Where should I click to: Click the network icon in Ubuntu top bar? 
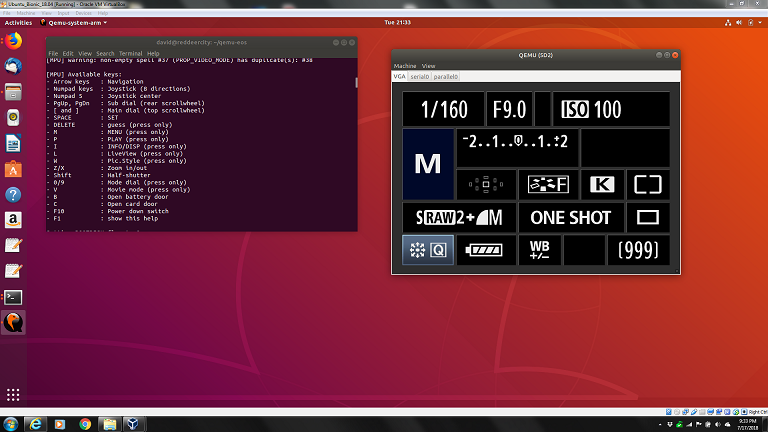click(728, 23)
